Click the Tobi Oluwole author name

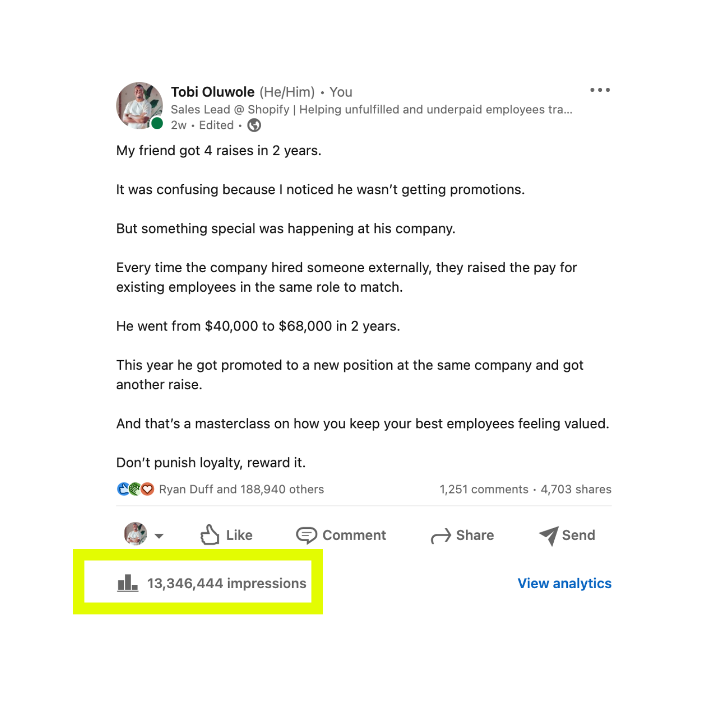(x=213, y=92)
